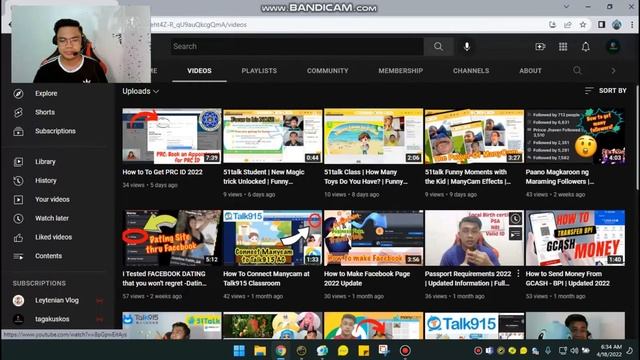Activate voice search microphone icon

click(x=467, y=47)
